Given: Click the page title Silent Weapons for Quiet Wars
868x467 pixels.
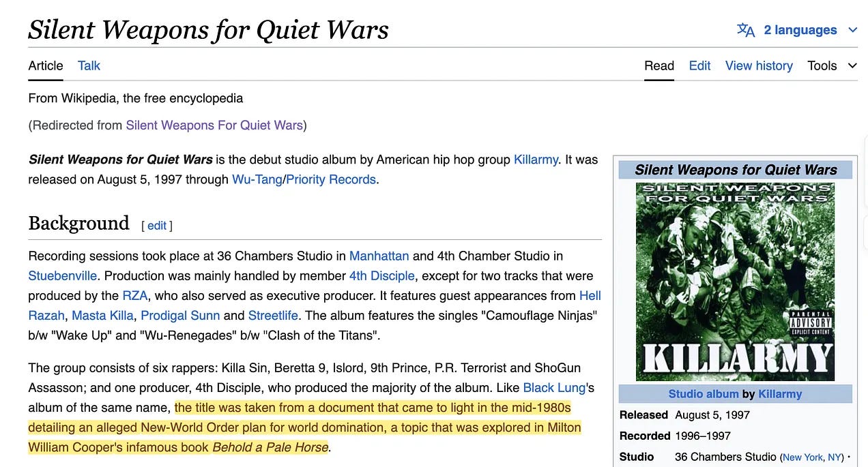Looking at the screenshot, I should [208, 29].
